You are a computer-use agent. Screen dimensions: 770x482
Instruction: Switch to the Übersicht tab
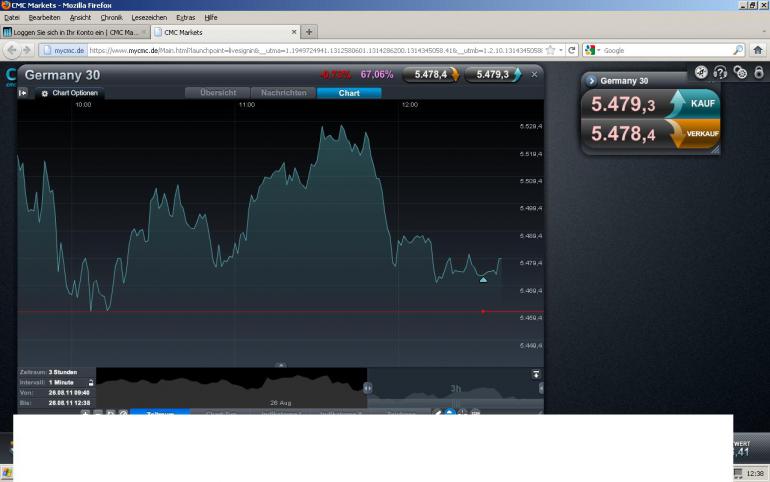pyautogui.click(x=218, y=93)
